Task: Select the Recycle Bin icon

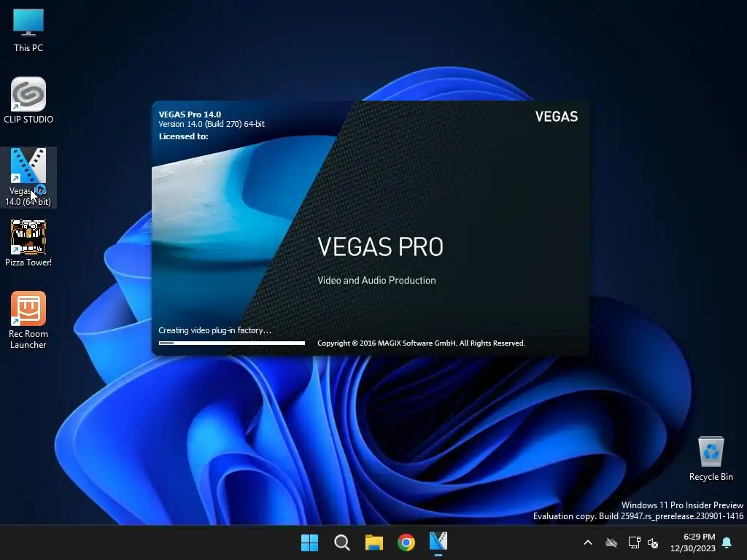Action: click(711, 459)
